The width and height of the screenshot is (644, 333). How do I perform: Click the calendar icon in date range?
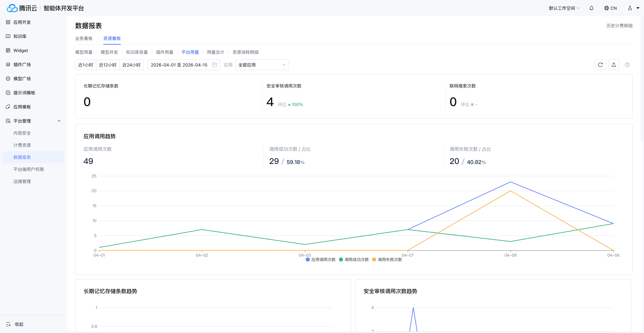tap(214, 65)
